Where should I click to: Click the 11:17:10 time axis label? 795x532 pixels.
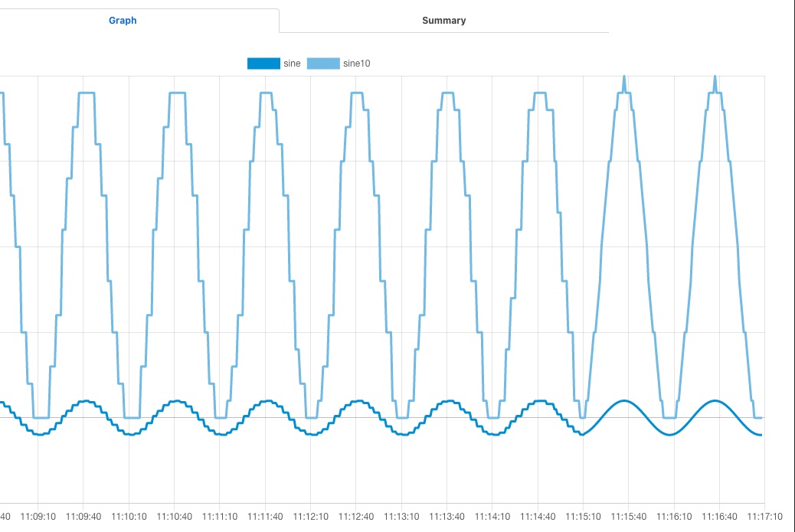click(x=764, y=517)
